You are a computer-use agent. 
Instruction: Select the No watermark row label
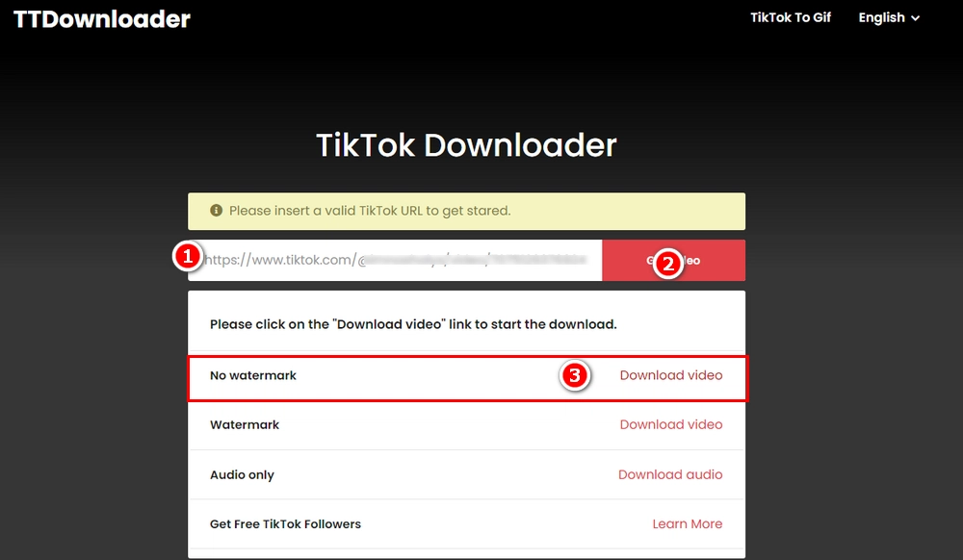[x=253, y=375]
